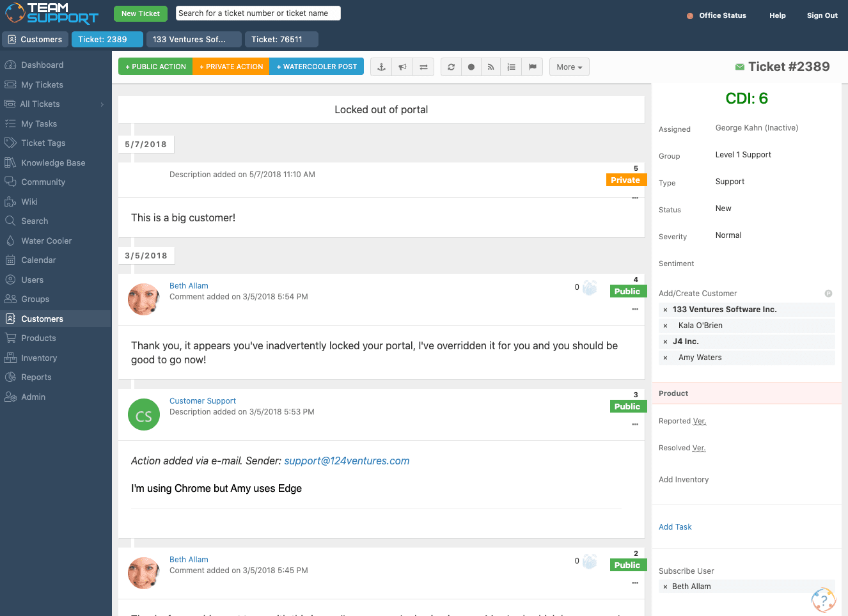Viewport: 848px width, 616px height.
Task: Open Beth Allam's name on 5:54 PM comment
Action: click(x=189, y=286)
